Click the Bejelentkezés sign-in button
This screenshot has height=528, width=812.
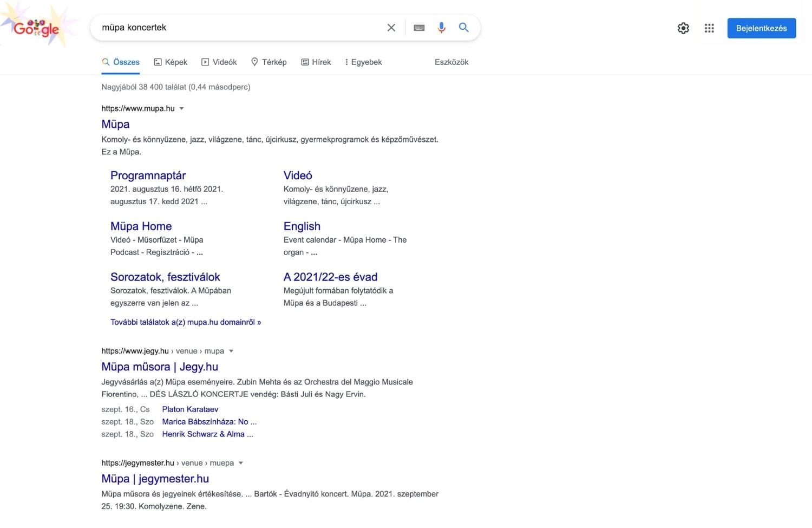pos(762,28)
